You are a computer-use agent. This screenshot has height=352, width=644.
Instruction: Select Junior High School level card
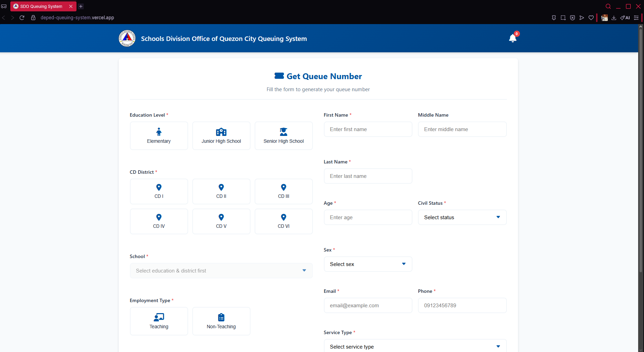221,136
